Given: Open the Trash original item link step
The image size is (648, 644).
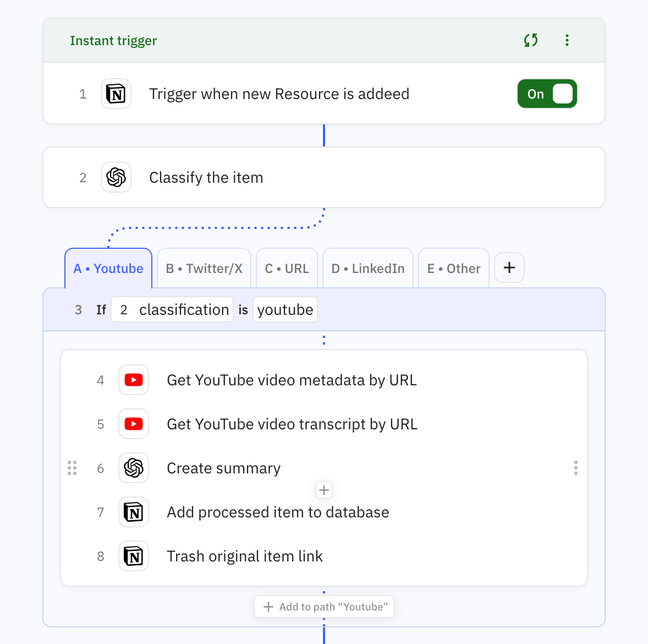Looking at the screenshot, I should pos(324,556).
